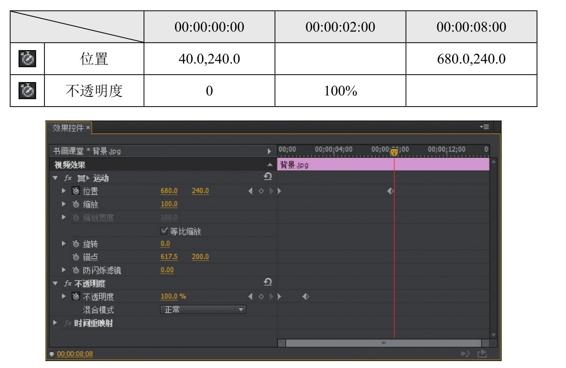This screenshot has height=368, width=566.
Task: Open the 混合模式 blend mode dropdown
Action: (x=204, y=309)
